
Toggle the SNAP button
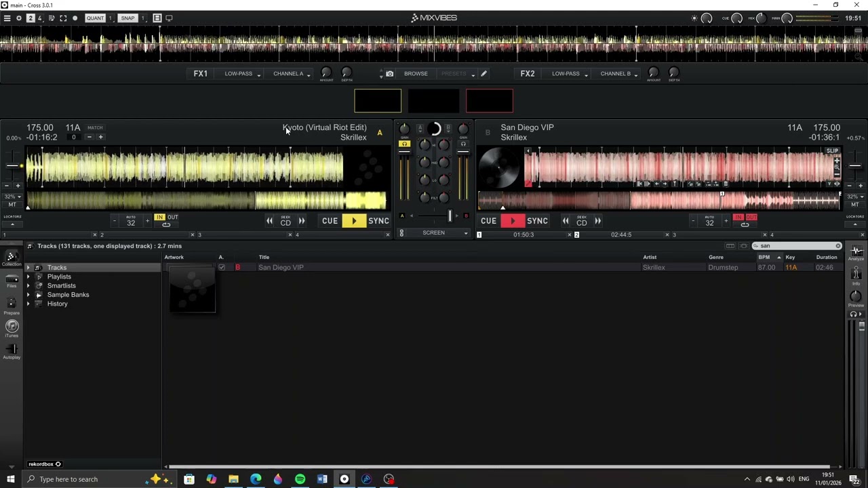point(127,18)
